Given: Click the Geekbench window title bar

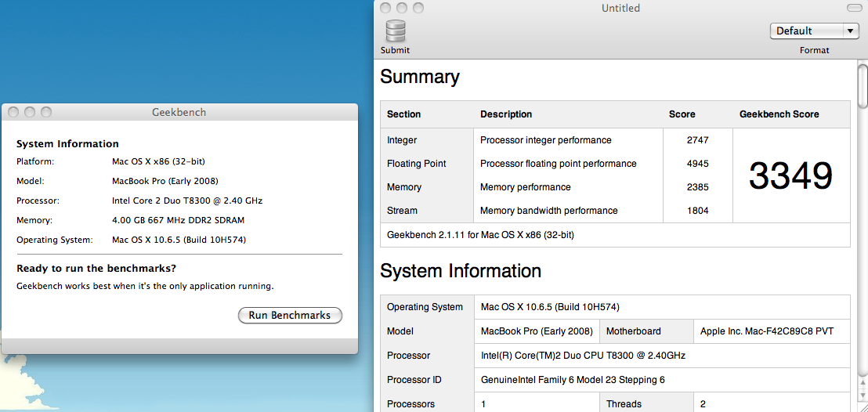Looking at the screenshot, I should [179, 112].
